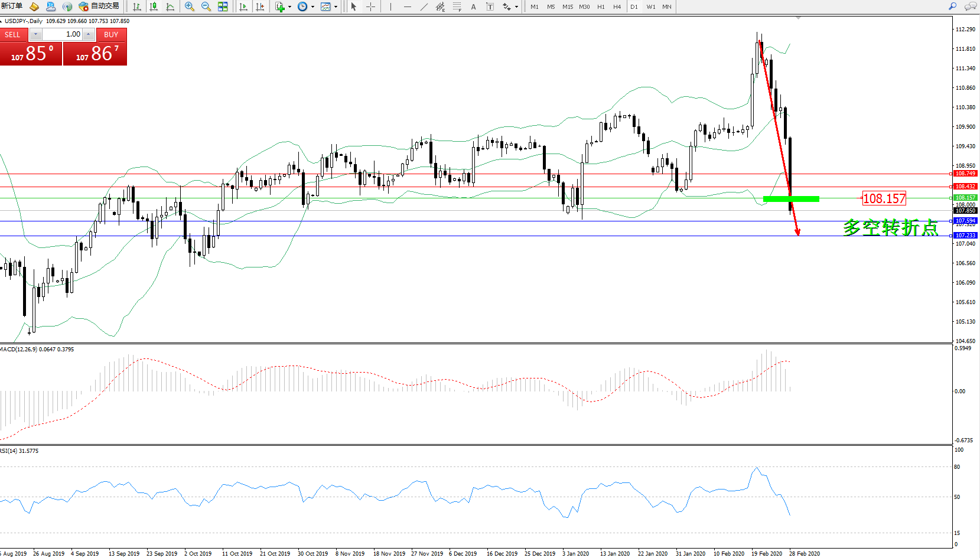
Task: Click the zoom out magnifier icon
Action: (x=206, y=6)
